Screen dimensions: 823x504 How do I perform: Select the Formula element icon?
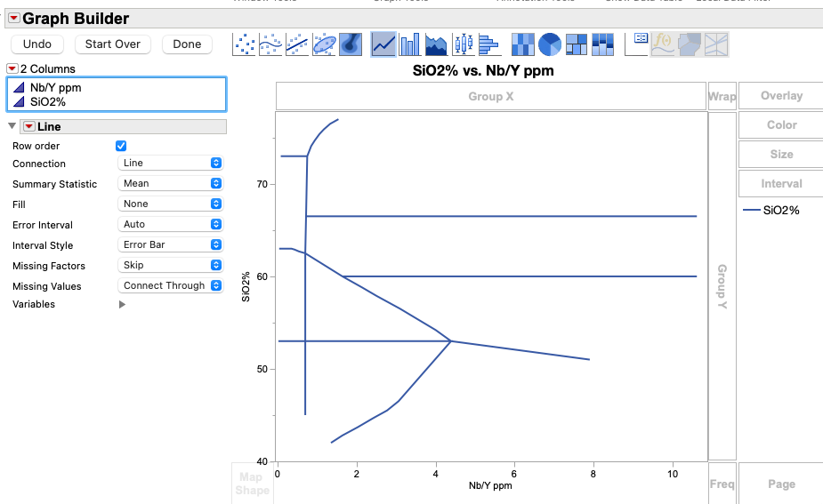663,44
